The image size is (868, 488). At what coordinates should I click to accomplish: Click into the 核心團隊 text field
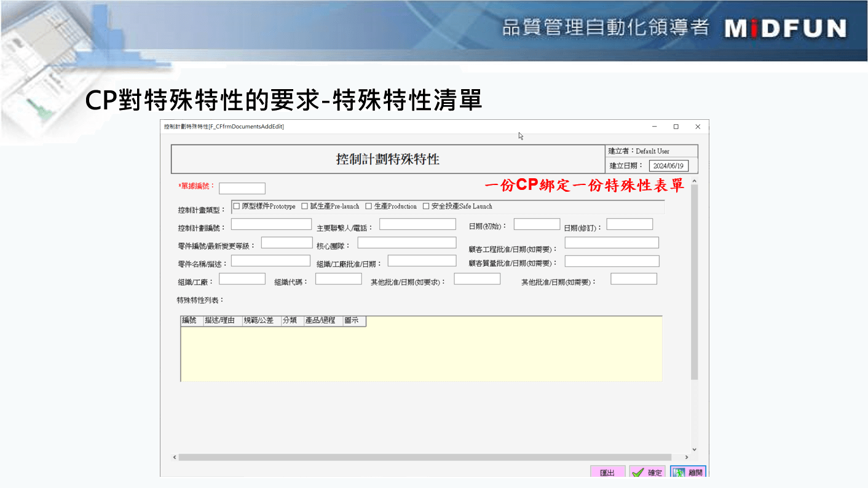pyautogui.click(x=407, y=243)
